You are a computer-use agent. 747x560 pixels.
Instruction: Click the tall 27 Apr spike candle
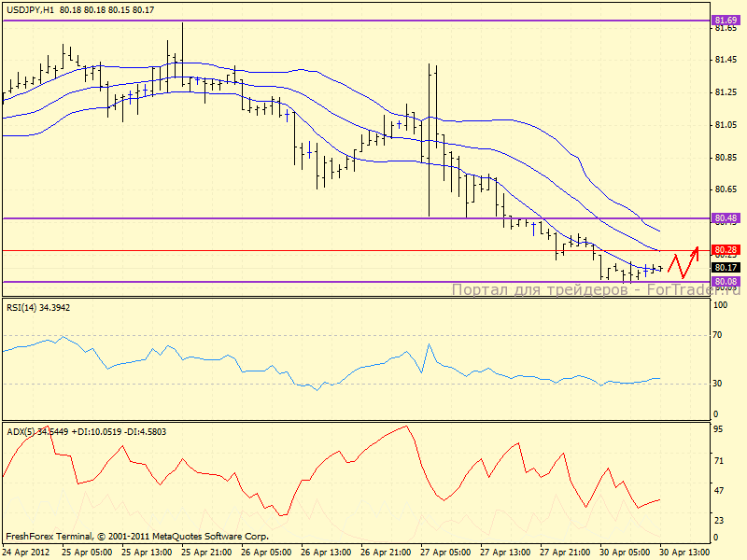430,140
